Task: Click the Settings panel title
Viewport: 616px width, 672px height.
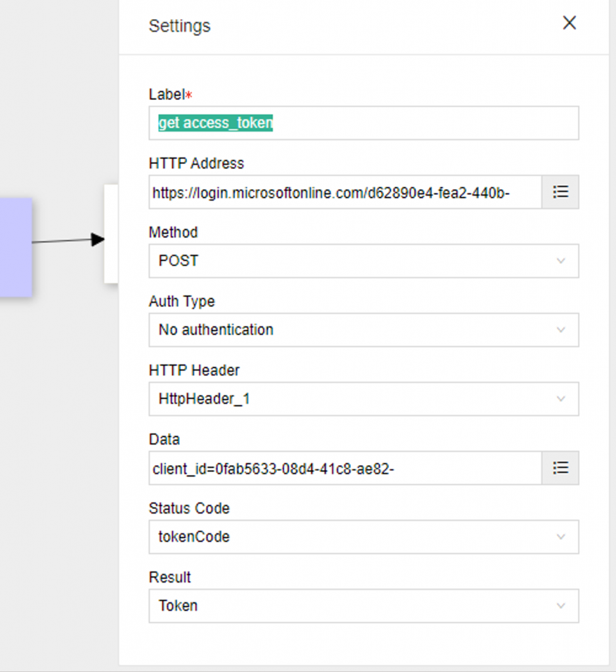Action: [180, 26]
